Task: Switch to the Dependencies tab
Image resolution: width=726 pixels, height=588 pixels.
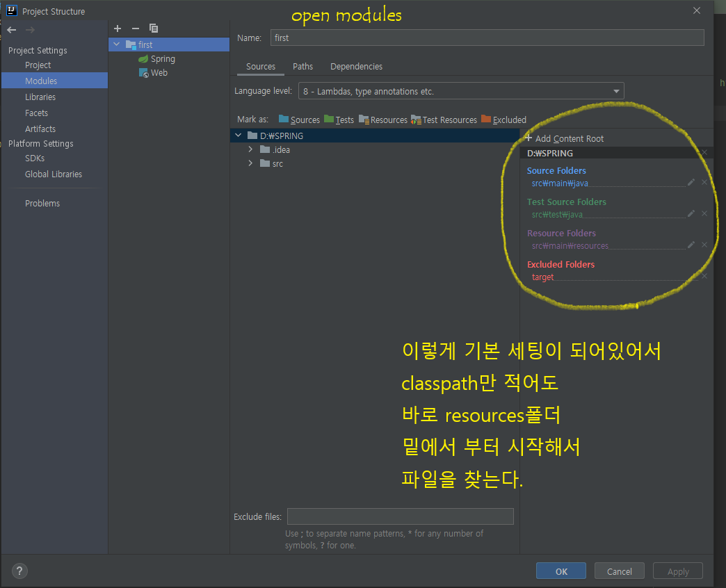Action: [356, 66]
